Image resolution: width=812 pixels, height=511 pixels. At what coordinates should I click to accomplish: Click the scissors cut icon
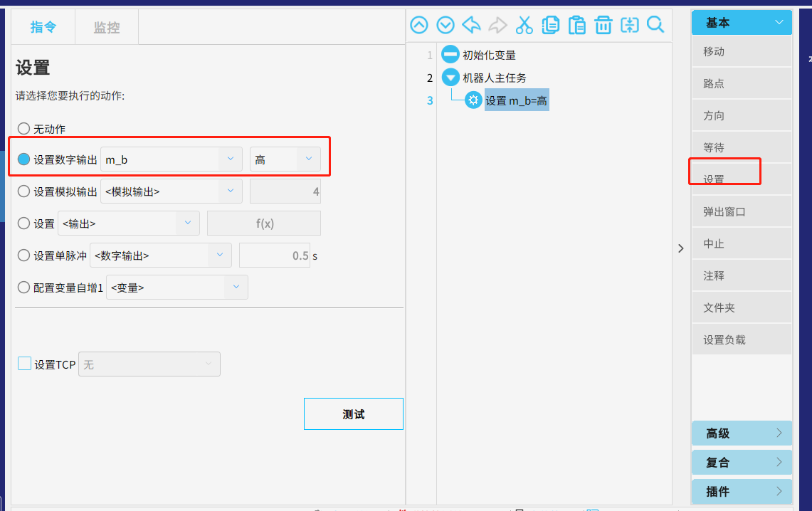pyautogui.click(x=524, y=26)
